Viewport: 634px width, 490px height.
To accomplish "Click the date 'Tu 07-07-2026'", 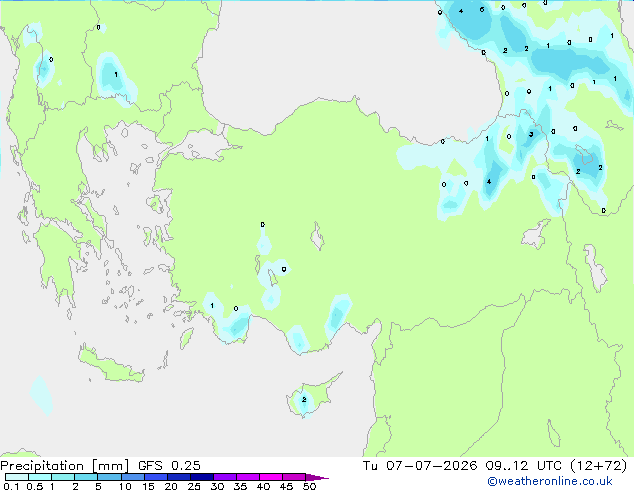I will [420, 466].
